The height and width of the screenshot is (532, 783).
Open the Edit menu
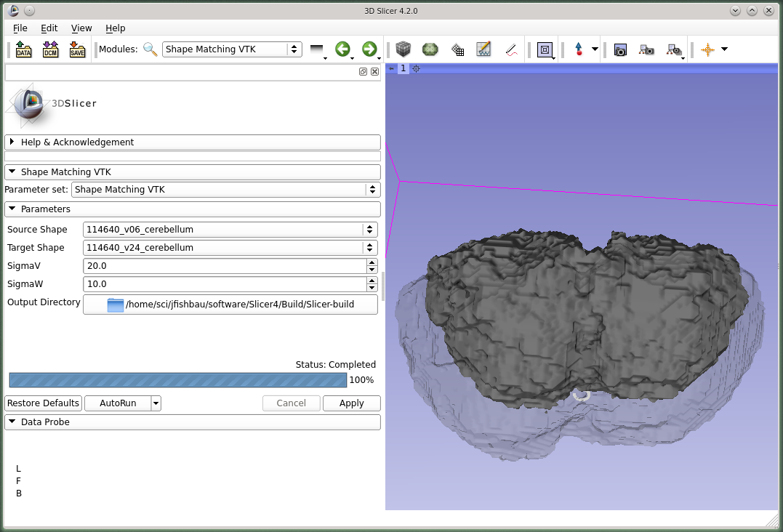coord(49,28)
